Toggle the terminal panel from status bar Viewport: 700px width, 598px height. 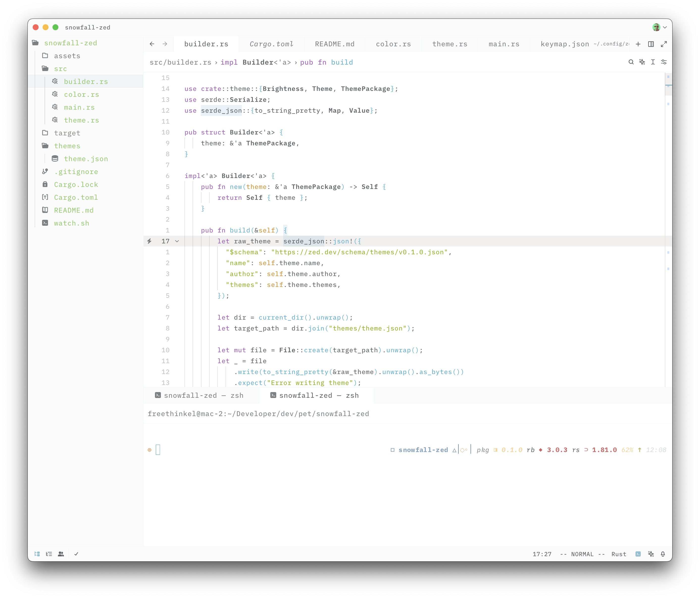(638, 554)
